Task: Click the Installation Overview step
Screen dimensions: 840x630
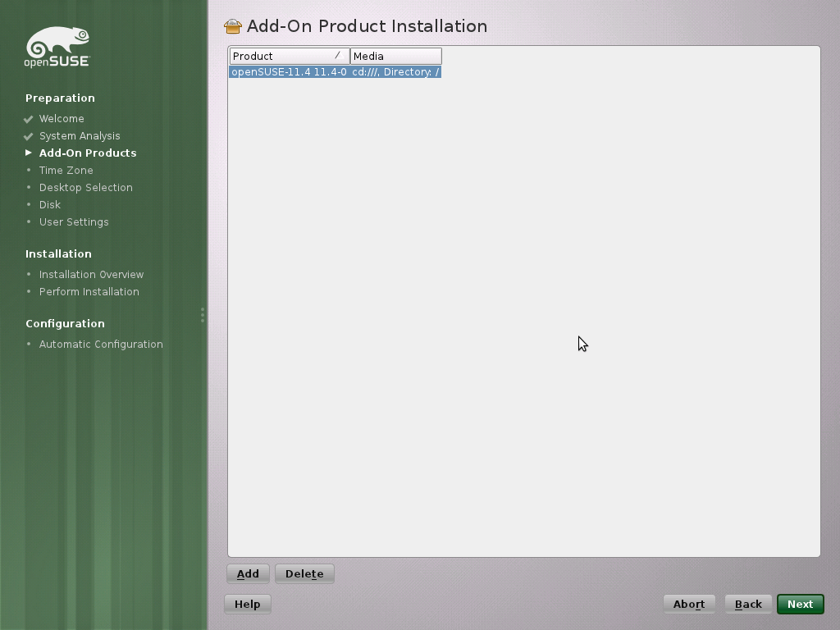Action: (x=92, y=274)
